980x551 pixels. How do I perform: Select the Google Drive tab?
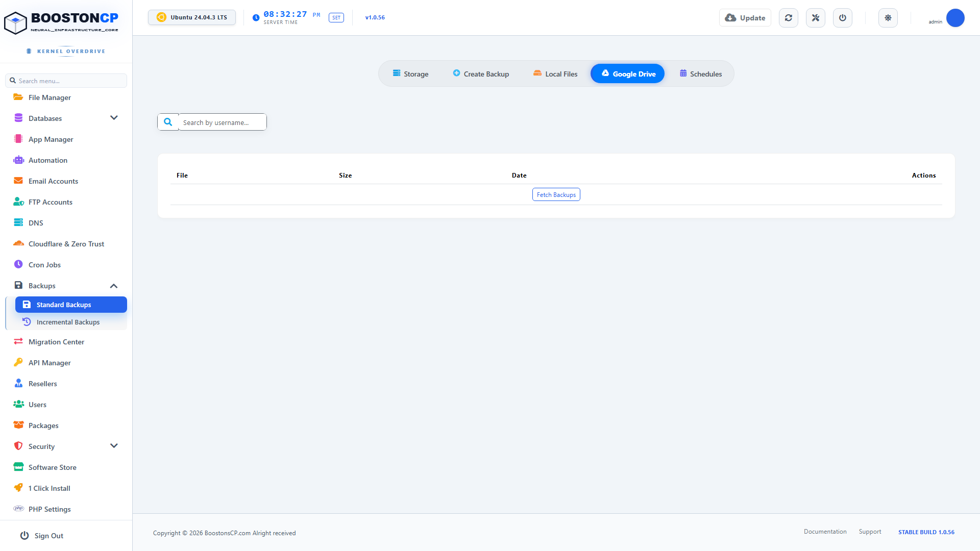(627, 73)
